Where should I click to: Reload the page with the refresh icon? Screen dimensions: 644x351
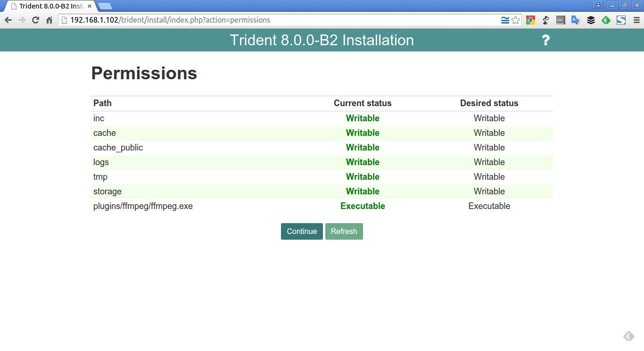[x=35, y=20]
